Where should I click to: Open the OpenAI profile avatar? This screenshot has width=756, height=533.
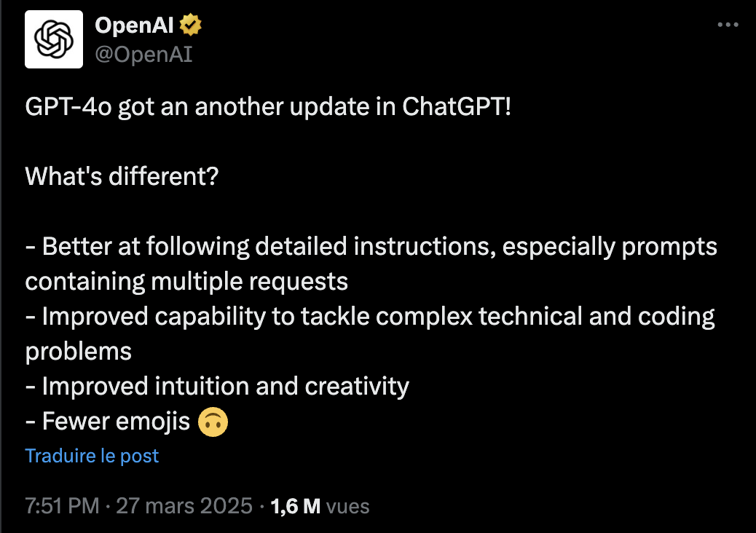click(x=53, y=39)
